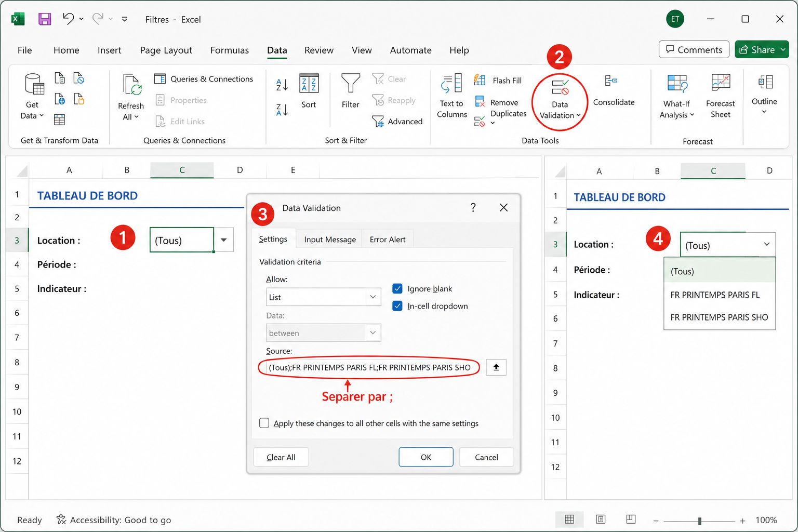
Task: Switch to the Error Alert tab
Action: coord(388,240)
